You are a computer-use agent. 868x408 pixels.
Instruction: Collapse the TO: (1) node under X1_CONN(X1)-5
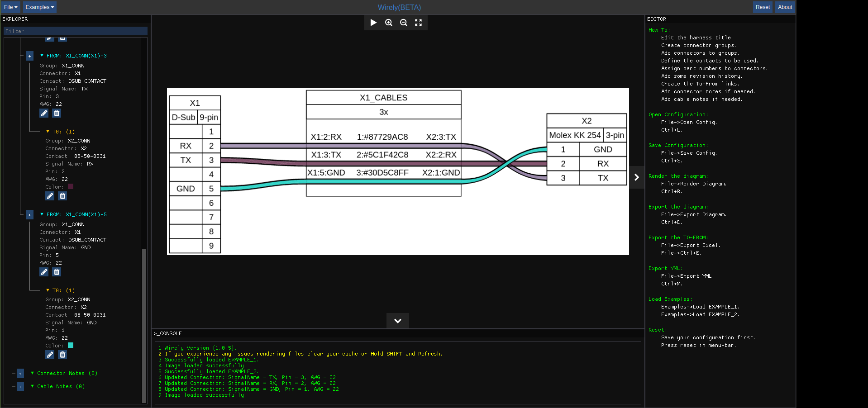(x=48, y=290)
